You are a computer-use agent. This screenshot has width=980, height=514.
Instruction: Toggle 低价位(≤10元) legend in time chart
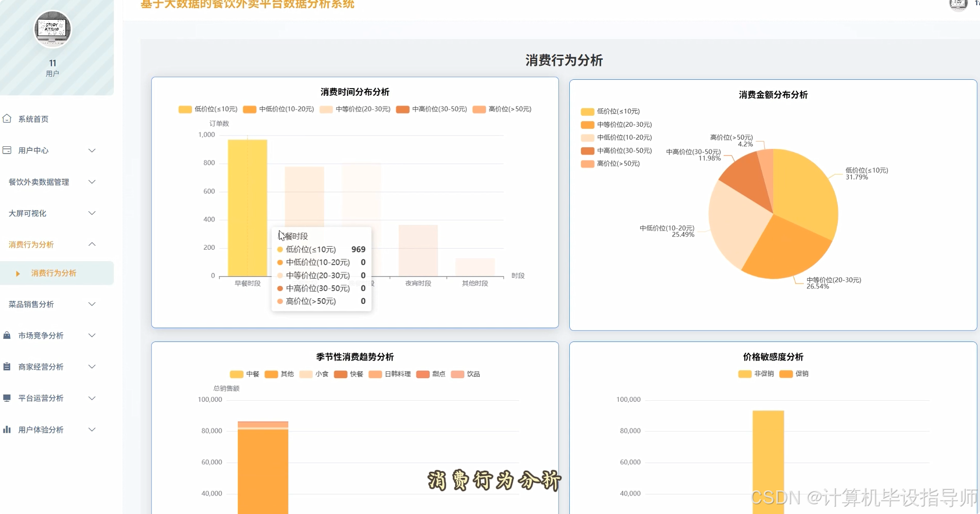point(208,109)
